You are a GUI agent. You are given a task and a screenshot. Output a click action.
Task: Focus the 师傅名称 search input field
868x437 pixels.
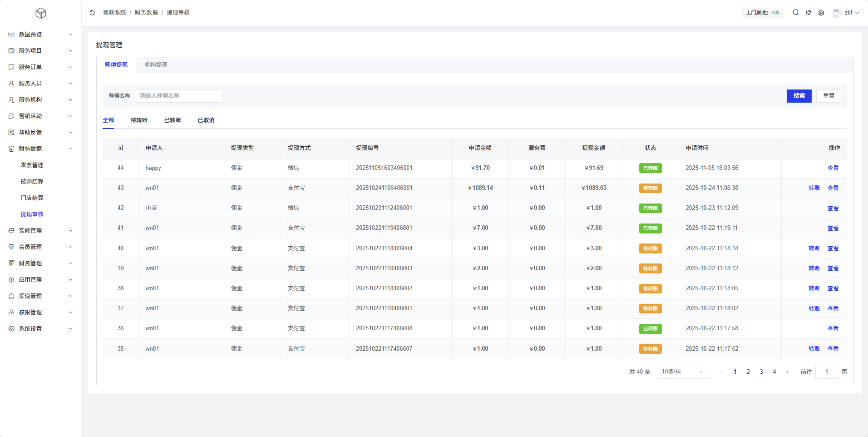coord(178,96)
